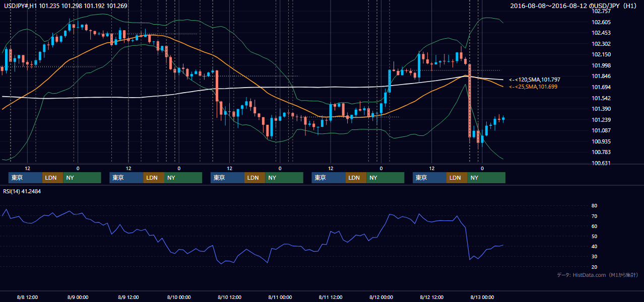This screenshot has height=302, width=644.
Task: Select the RSI axis value 50
Action: click(595, 236)
